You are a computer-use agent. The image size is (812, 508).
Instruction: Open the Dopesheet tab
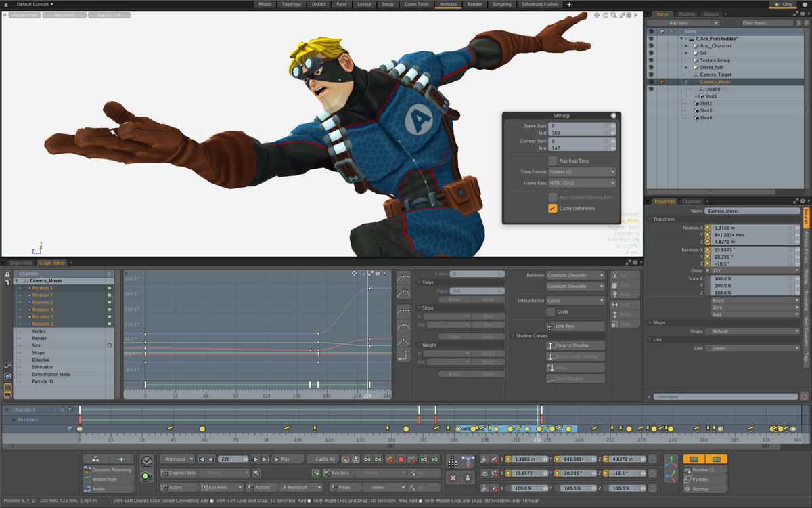click(x=20, y=263)
